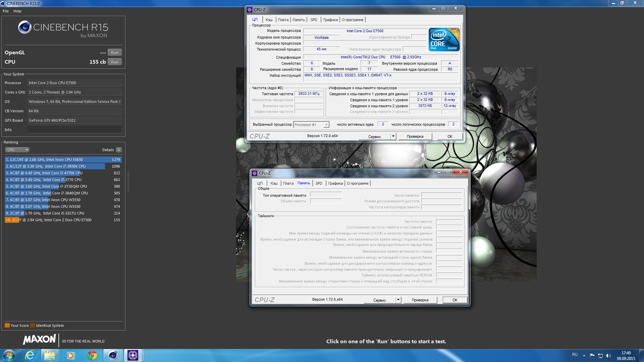Click top CPU-Z title bar app icon
The width and height of the screenshot is (644, 362).
tap(250, 9)
